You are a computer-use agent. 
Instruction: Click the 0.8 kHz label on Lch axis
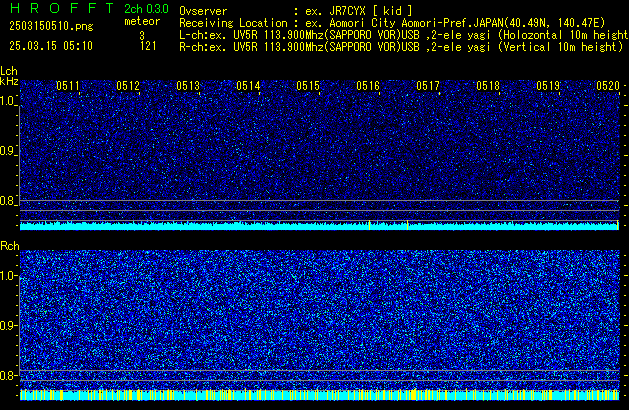click(x=8, y=201)
